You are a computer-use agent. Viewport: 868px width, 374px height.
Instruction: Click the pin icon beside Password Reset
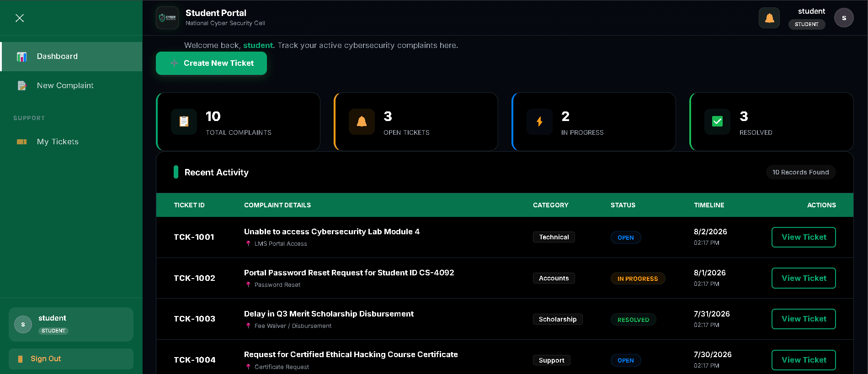pos(248,284)
